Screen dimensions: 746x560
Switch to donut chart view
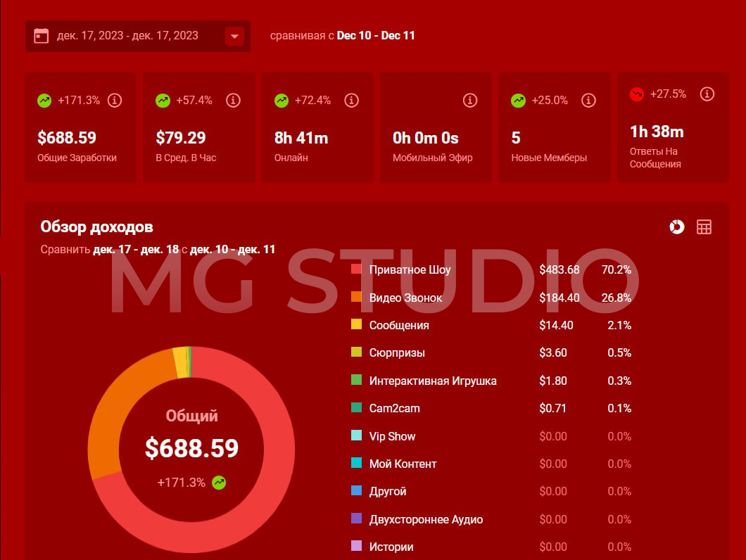click(676, 227)
